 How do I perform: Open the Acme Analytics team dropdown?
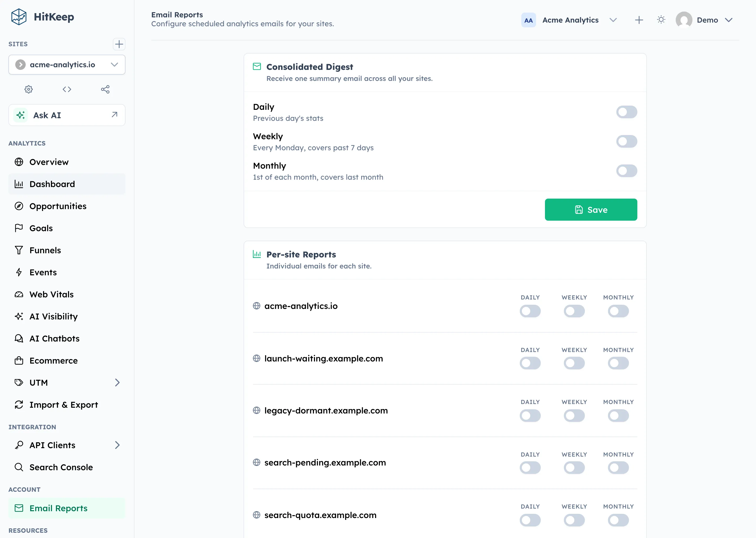pos(613,20)
